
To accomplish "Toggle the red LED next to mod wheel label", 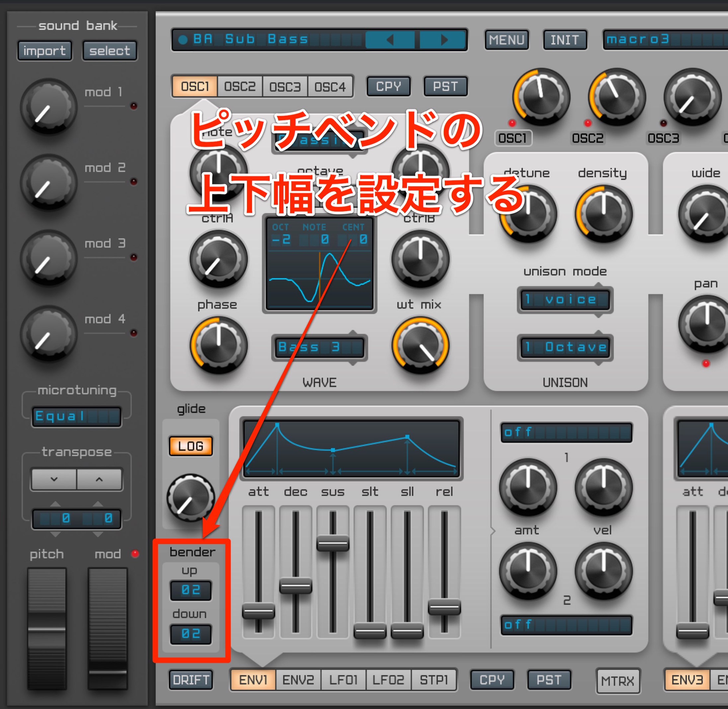I will tap(135, 554).
